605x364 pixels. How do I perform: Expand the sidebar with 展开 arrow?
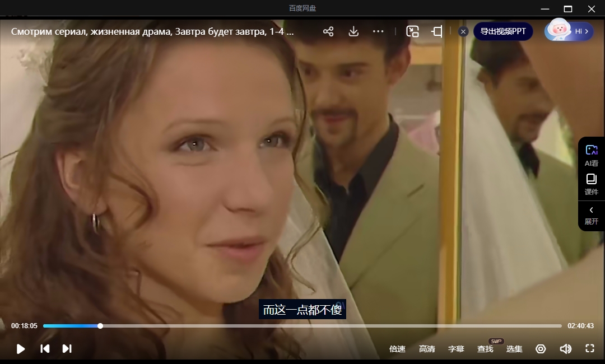coord(592,216)
